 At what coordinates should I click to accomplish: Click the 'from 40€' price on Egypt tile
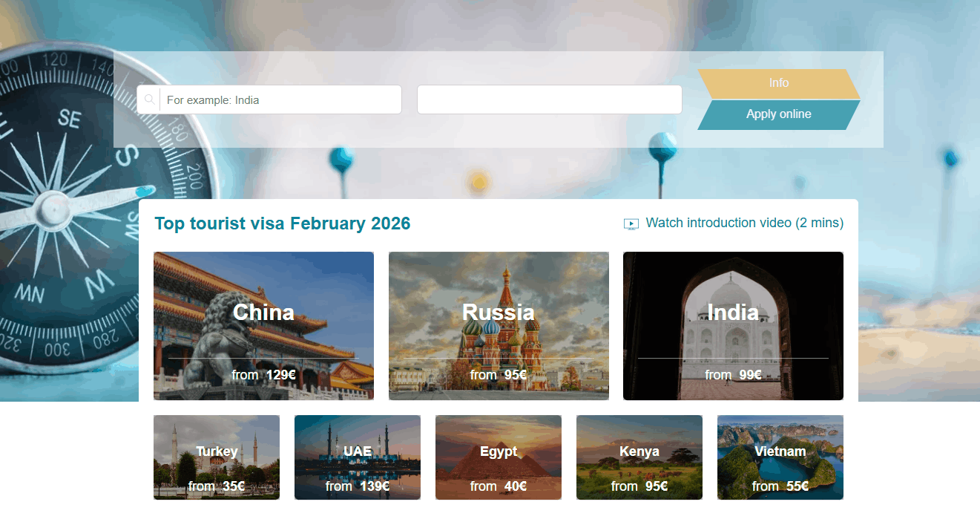pyautogui.click(x=499, y=486)
